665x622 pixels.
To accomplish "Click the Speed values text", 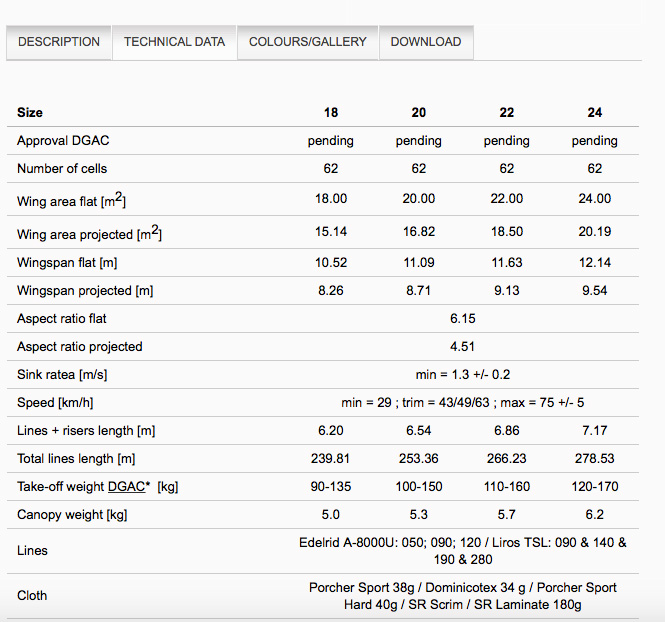I will pos(463,402).
